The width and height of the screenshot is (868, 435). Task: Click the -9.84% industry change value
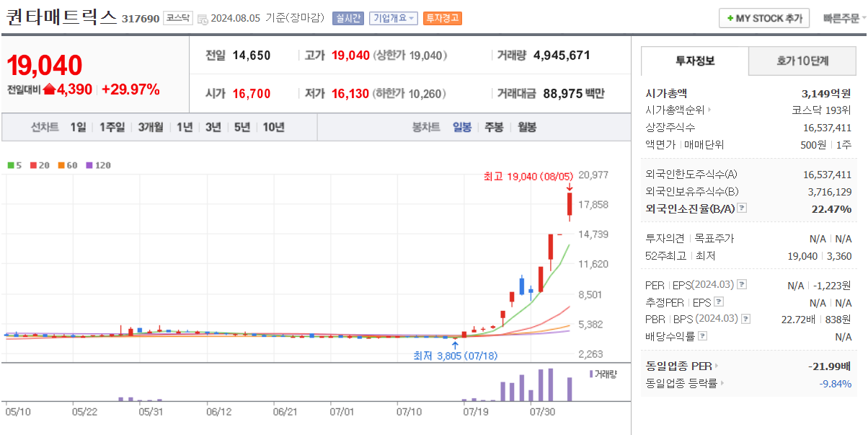pyautogui.click(x=836, y=383)
